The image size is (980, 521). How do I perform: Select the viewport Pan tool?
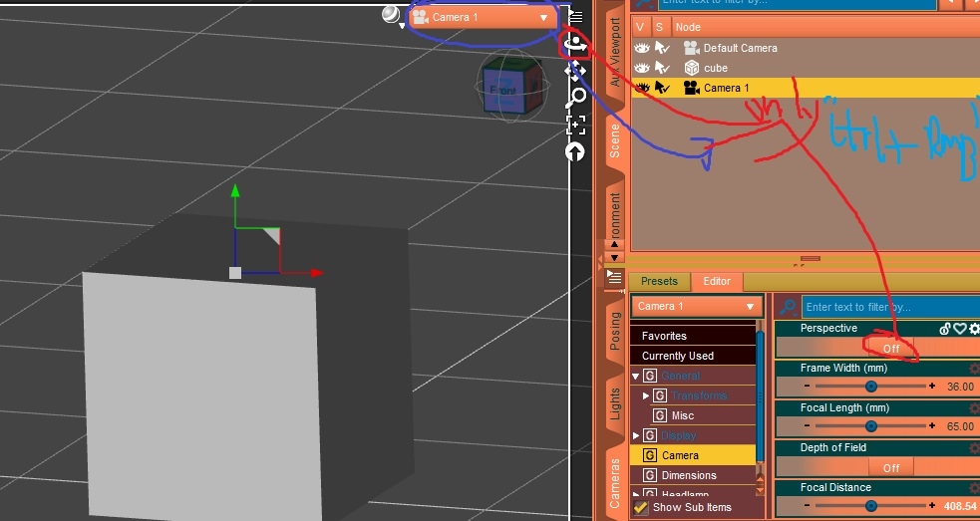[x=575, y=71]
